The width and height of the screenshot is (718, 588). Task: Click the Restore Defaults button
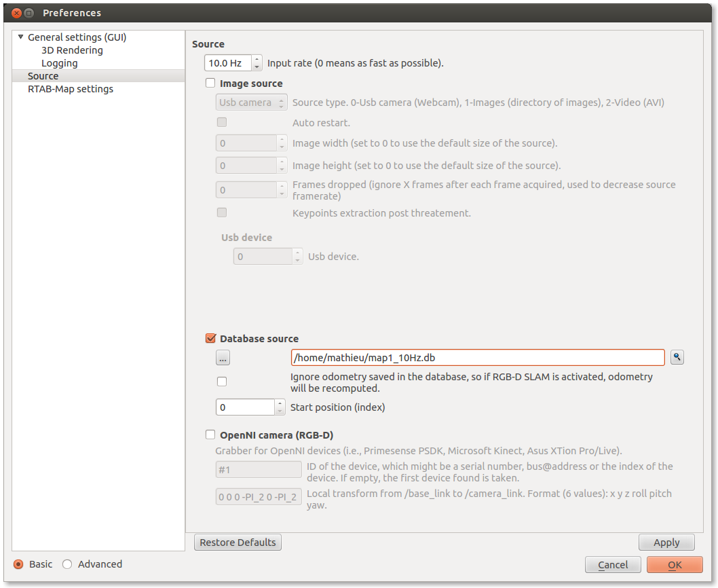(x=238, y=543)
